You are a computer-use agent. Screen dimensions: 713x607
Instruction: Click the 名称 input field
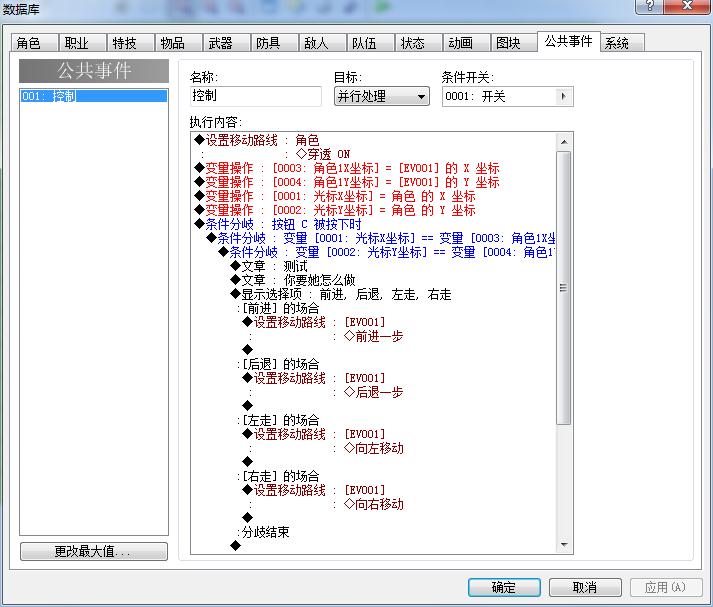256,96
